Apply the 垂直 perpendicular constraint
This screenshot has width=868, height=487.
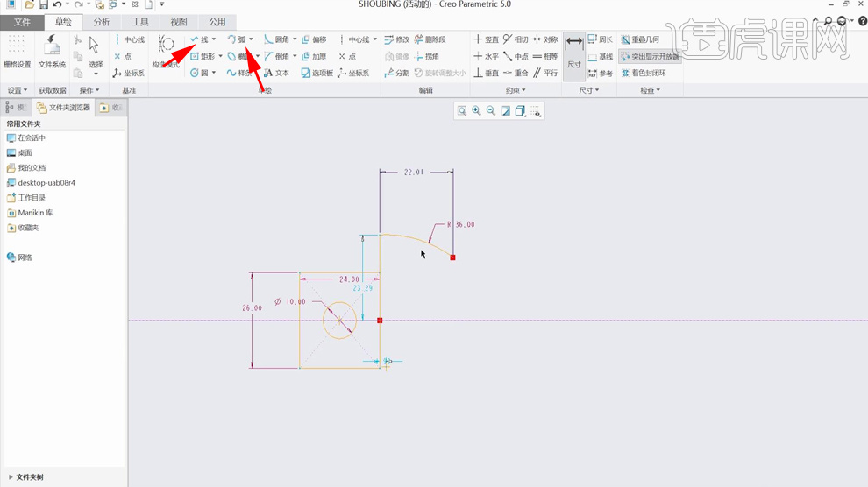point(486,73)
